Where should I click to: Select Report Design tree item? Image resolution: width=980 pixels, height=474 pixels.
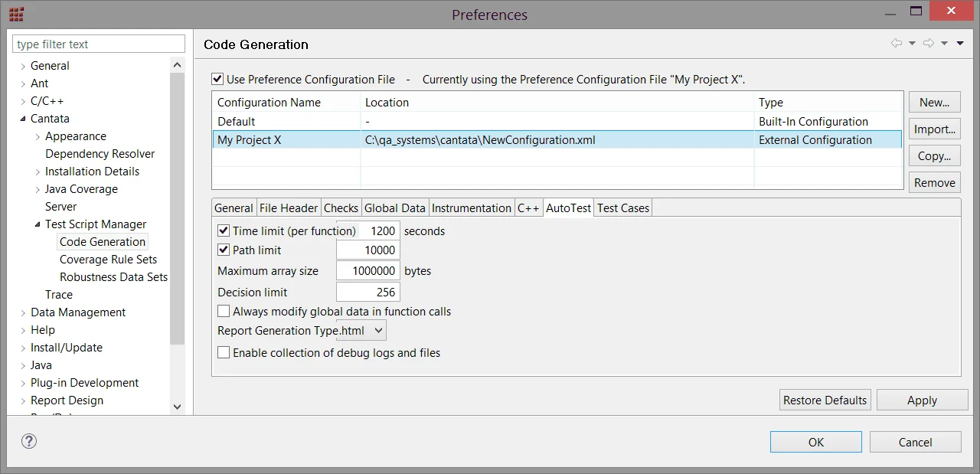[67, 400]
